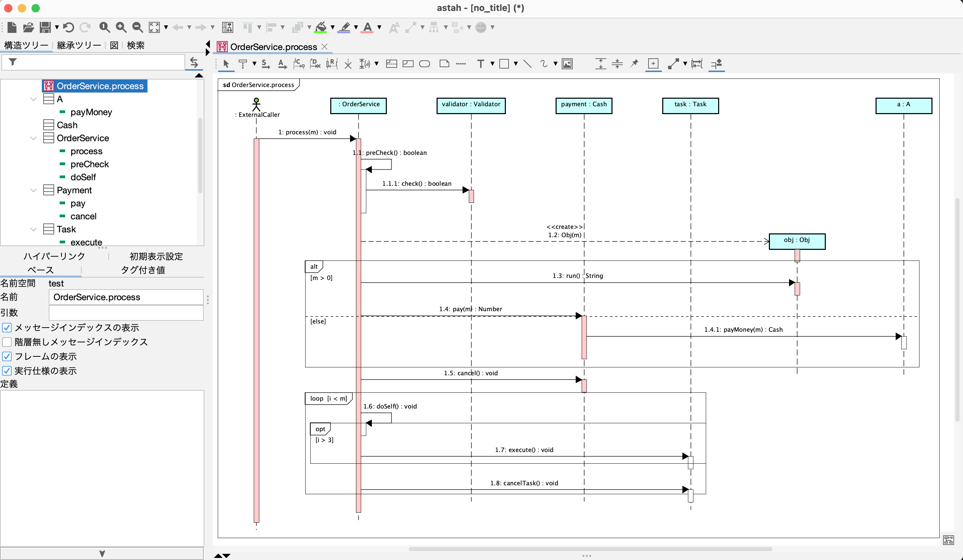Click the fill color paint bucket

[321, 27]
